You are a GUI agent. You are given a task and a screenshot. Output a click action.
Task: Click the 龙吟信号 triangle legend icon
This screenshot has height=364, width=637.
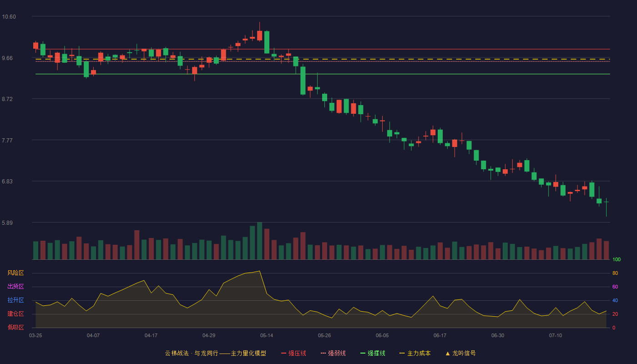448,353
